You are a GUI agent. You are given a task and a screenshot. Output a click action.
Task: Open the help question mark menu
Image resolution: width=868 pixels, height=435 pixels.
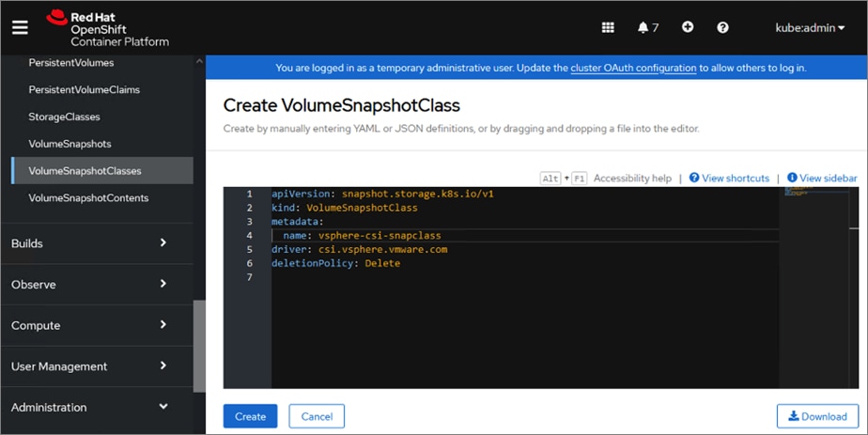tap(722, 27)
